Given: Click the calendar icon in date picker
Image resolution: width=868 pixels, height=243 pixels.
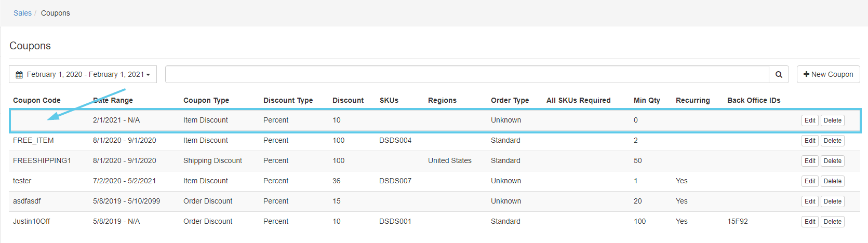Looking at the screenshot, I should coord(19,75).
